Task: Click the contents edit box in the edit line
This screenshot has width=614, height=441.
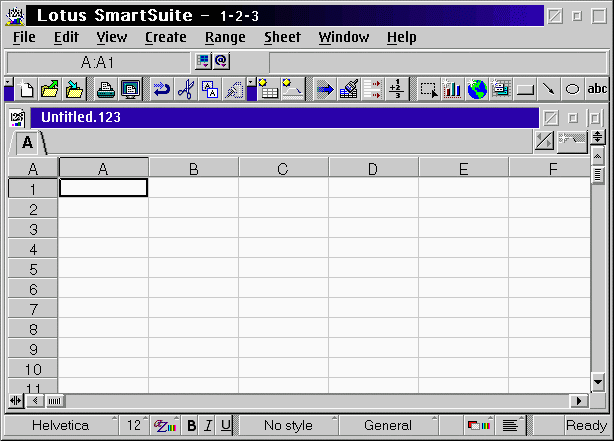Action: [438, 62]
